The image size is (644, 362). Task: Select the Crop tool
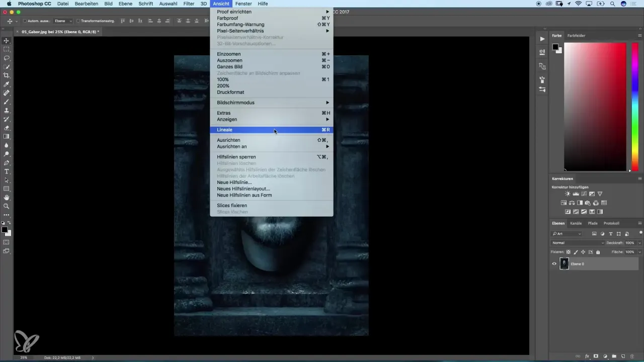click(7, 75)
